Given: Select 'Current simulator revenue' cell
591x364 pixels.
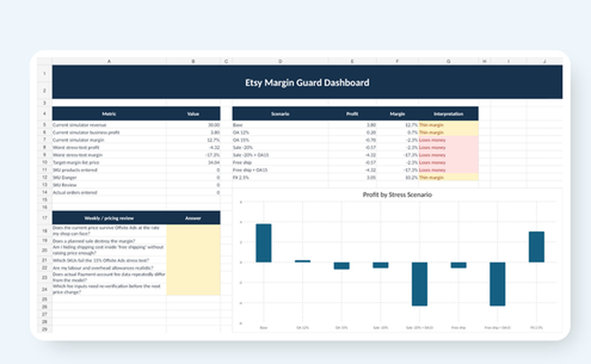Looking at the screenshot, I should (x=109, y=125).
